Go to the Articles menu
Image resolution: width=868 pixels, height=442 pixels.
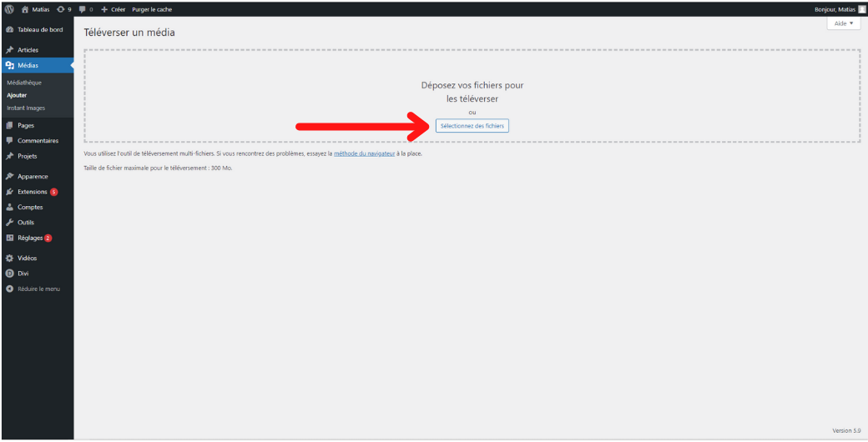click(28, 50)
